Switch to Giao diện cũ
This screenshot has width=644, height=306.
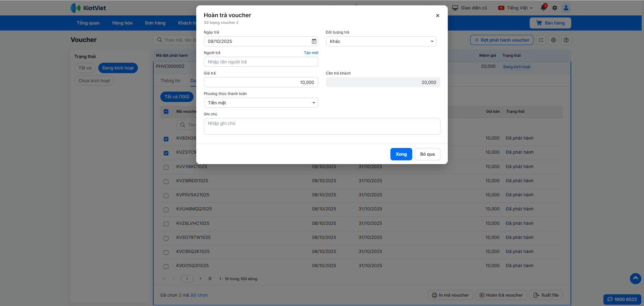470,8
